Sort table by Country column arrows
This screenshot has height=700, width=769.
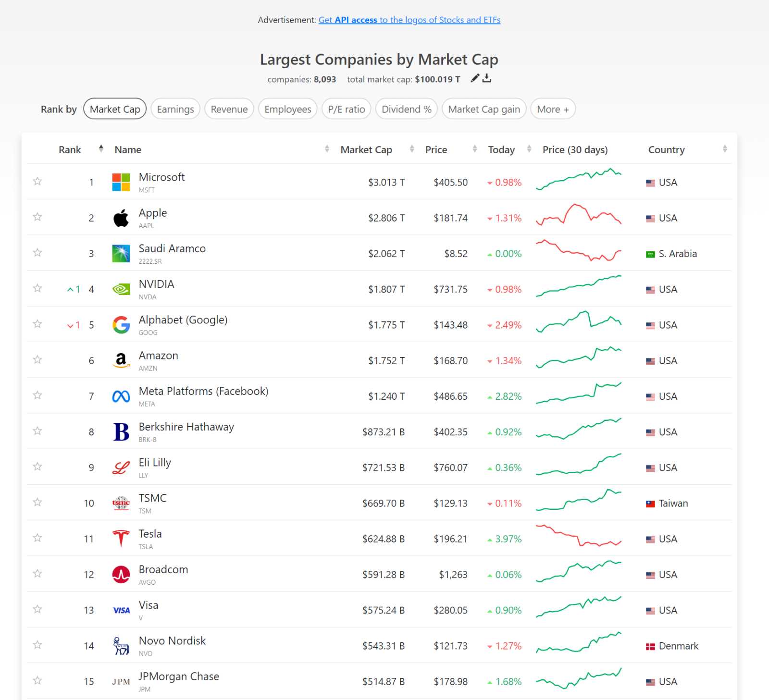pos(725,148)
